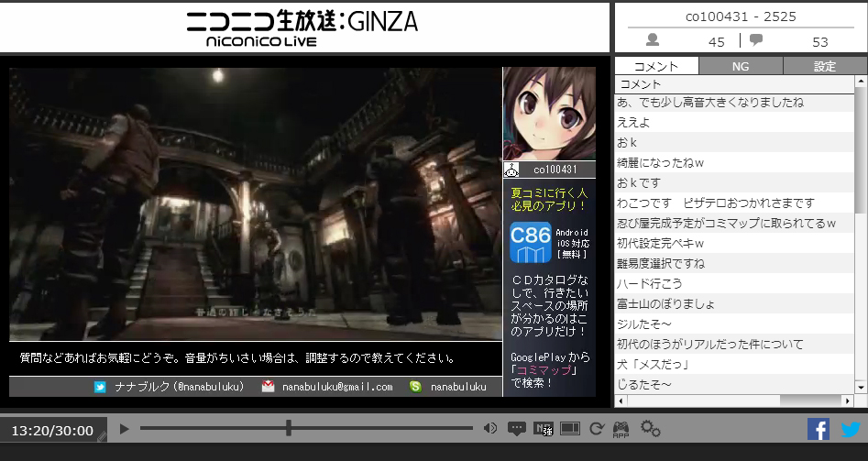Open the APP gamepad icon

click(621, 430)
